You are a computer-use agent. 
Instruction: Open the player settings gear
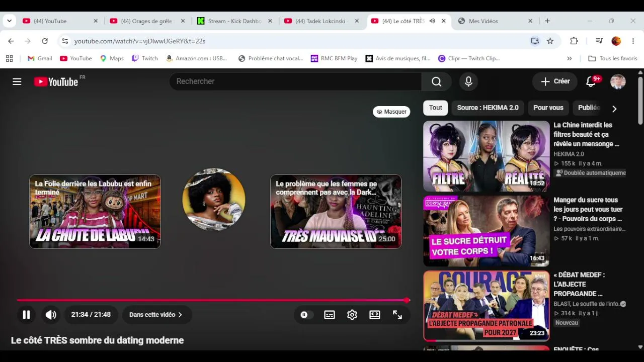coord(352,315)
